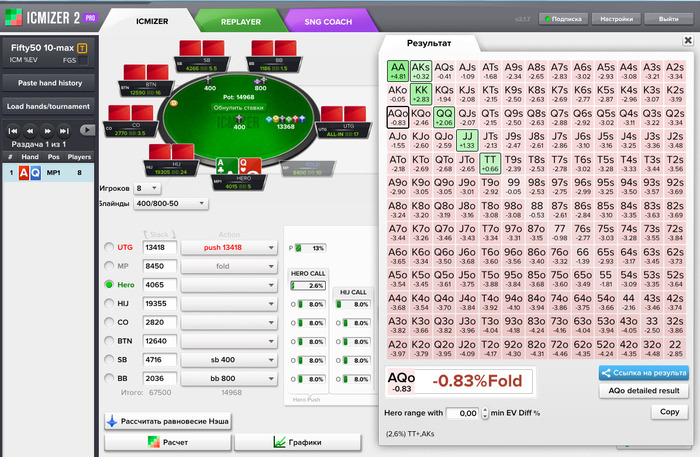Switch to the SNG COACH tab

(x=328, y=21)
